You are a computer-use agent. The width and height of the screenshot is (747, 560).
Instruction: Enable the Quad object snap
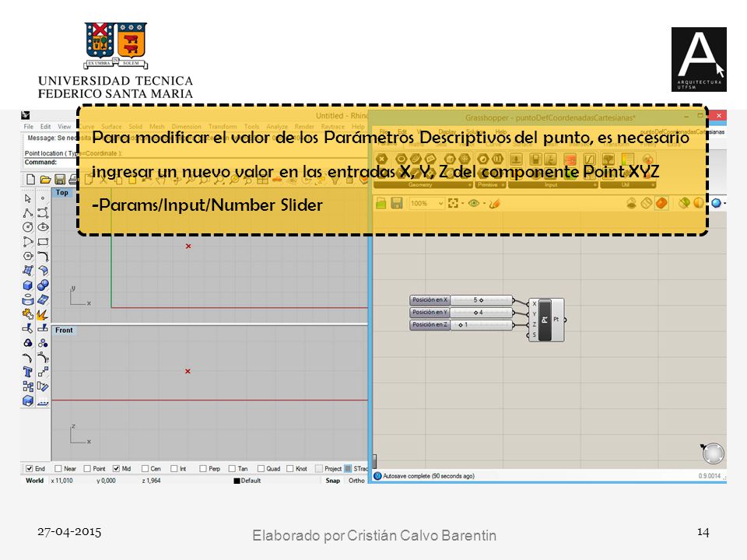tap(261, 468)
